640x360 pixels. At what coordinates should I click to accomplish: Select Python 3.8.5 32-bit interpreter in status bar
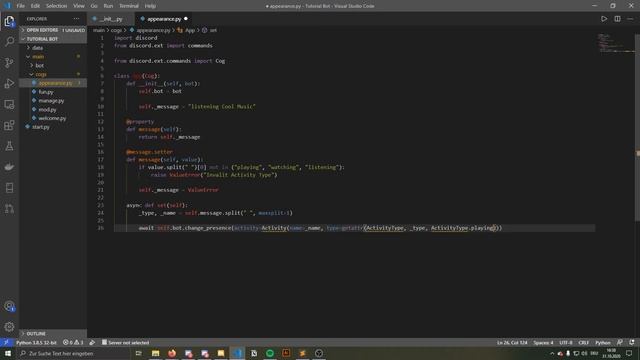(36, 342)
